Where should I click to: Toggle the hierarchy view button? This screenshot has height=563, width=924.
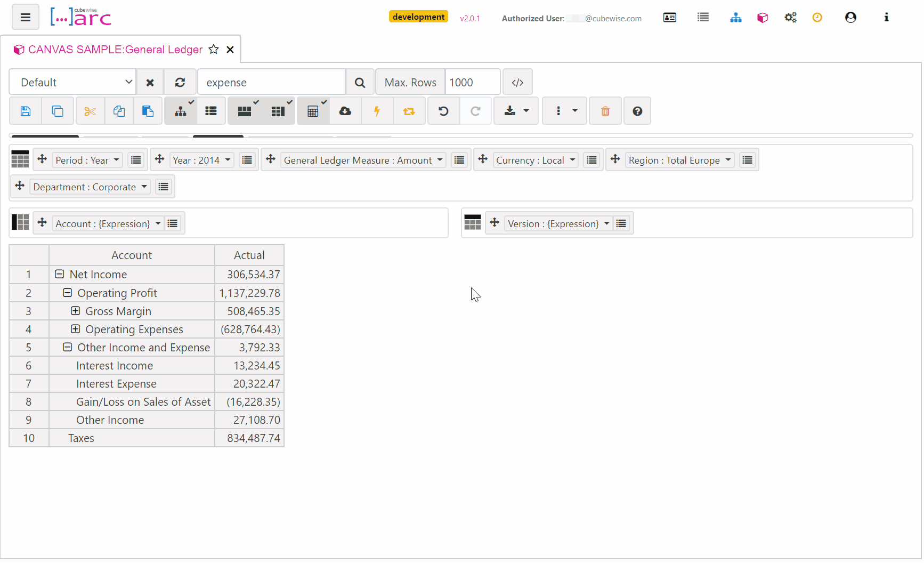181,111
